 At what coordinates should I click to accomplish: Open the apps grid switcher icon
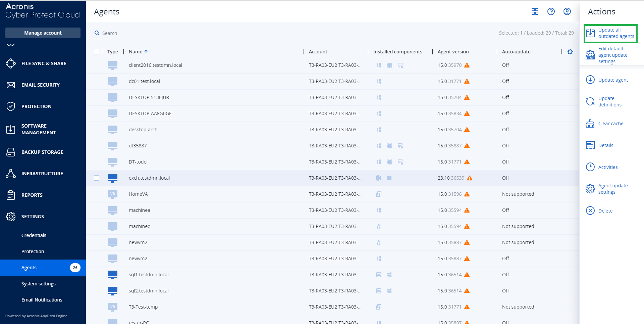(x=535, y=11)
